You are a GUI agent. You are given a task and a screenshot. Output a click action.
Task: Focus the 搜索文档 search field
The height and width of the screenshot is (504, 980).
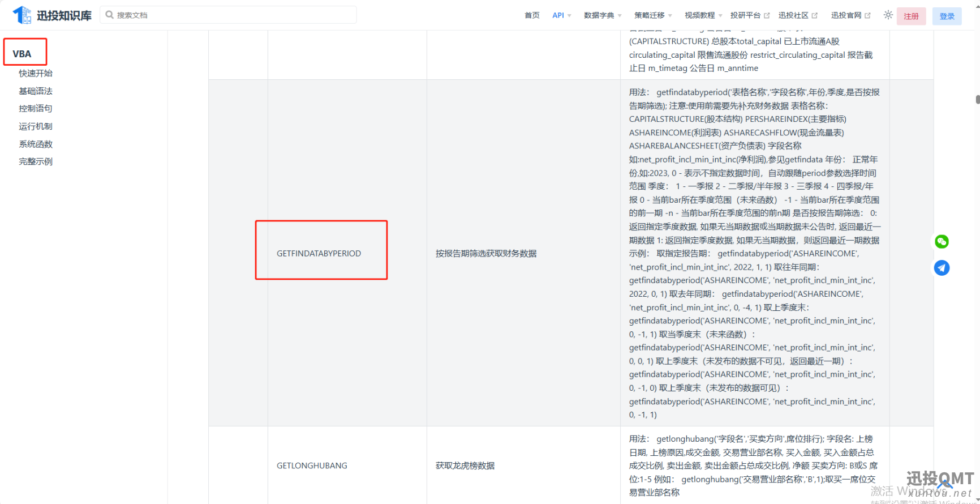[228, 15]
